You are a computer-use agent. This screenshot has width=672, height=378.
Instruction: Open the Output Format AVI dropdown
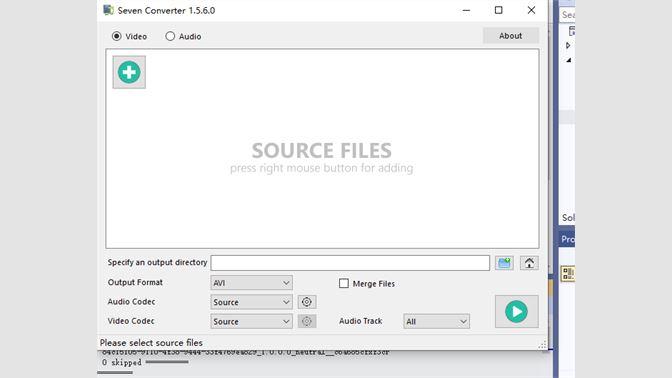pyautogui.click(x=252, y=283)
